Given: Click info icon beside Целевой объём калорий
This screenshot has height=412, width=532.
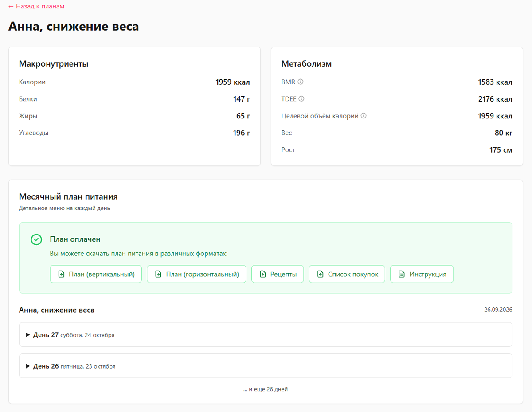Looking at the screenshot, I should 364,116.
